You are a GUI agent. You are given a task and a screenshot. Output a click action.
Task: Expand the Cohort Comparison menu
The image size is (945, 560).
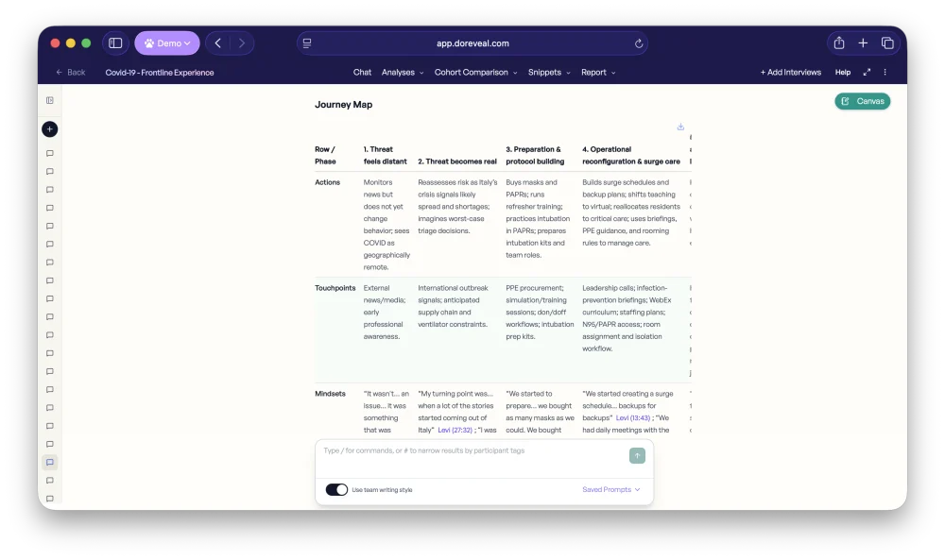(x=475, y=73)
